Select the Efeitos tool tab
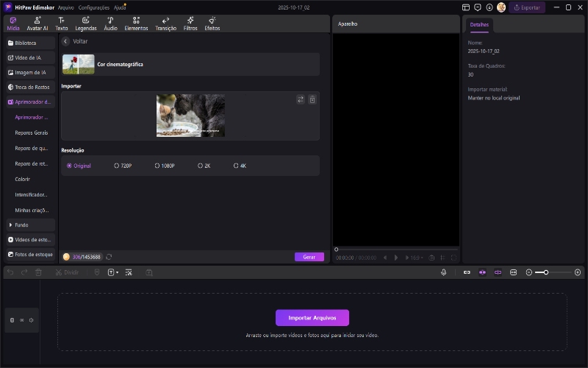Viewport: 588px width, 368px height. (212, 24)
